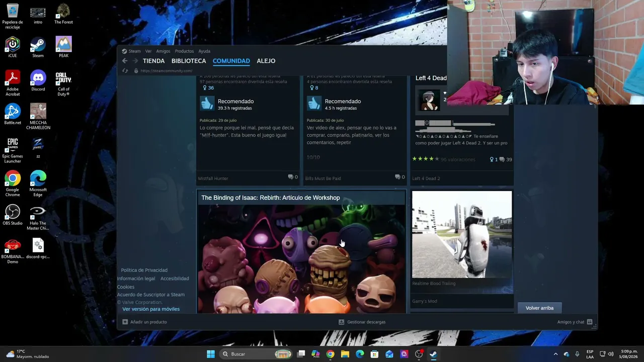Select the PEAK desktop shortcut
This screenshot has height=362, width=644.
pos(63,47)
